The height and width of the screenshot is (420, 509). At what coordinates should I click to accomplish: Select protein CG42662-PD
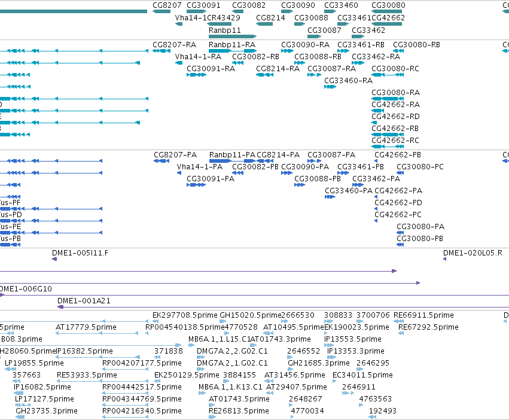[x=376, y=209]
